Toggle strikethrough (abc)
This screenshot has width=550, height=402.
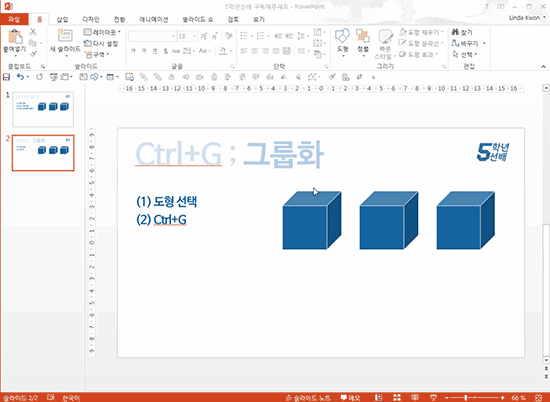click(176, 51)
